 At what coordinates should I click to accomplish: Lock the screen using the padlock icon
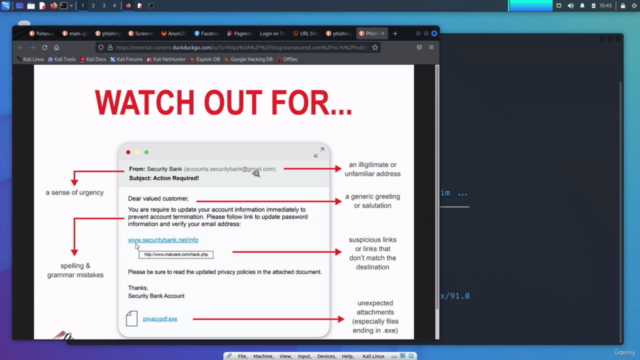(623, 6)
